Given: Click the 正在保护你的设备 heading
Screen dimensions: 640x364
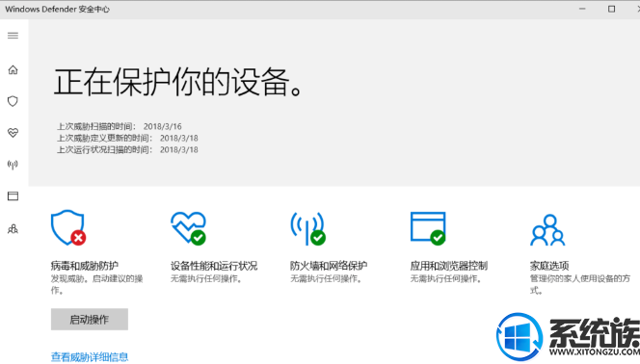Looking at the screenshot, I should [x=178, y=83].
